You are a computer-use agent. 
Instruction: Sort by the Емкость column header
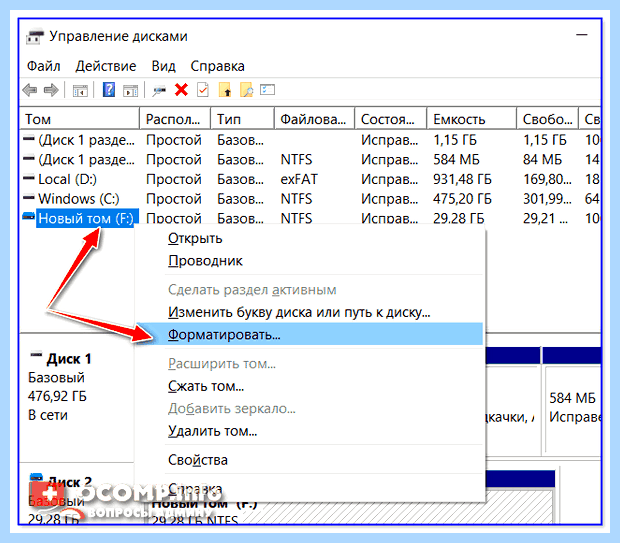pyautogui.click(x=471, y=119)
